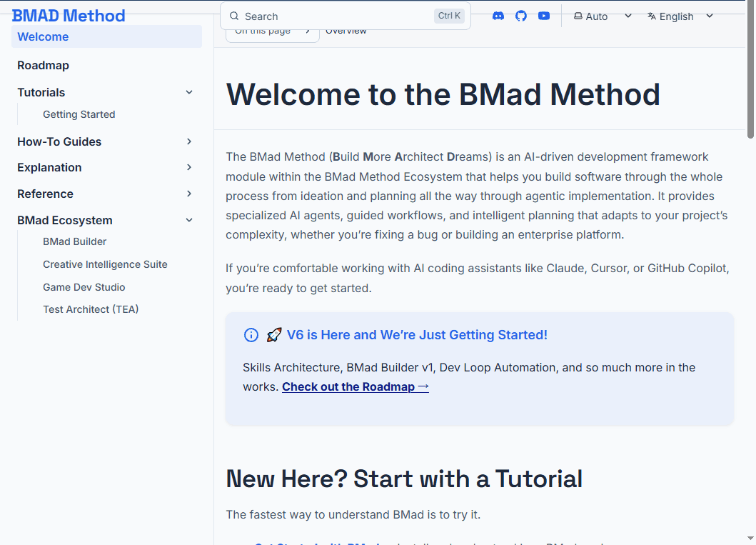Screen dimensions: 756x545
Task: Click the info icon in V6 notice
Action: coord(251,335)
